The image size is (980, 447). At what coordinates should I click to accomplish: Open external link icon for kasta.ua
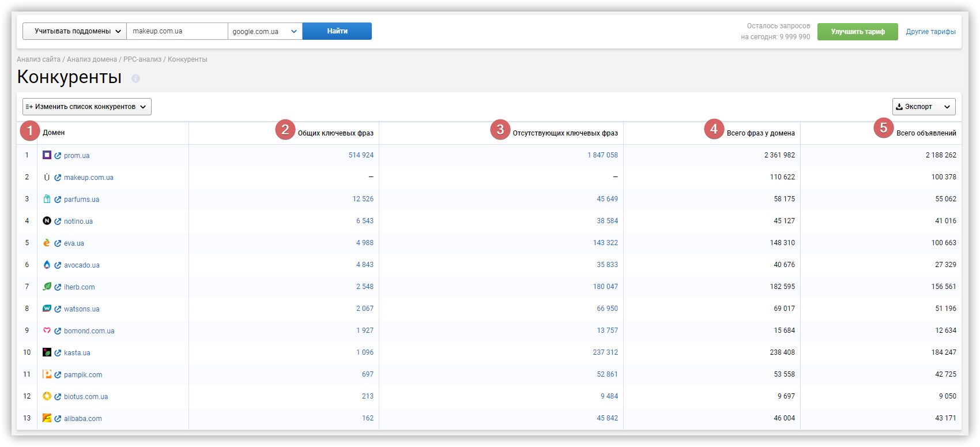[x=58, y=353]
